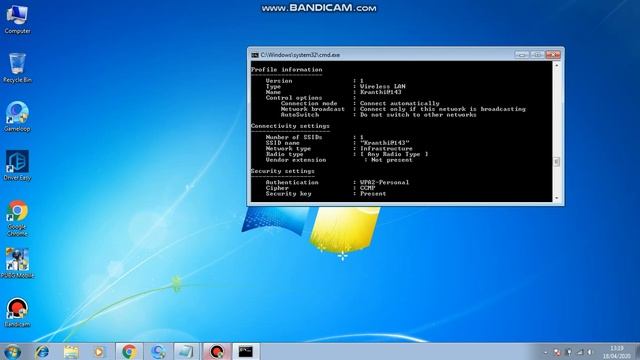
Task: Open the network signal tray icon
Action: [x=580, y=352]
